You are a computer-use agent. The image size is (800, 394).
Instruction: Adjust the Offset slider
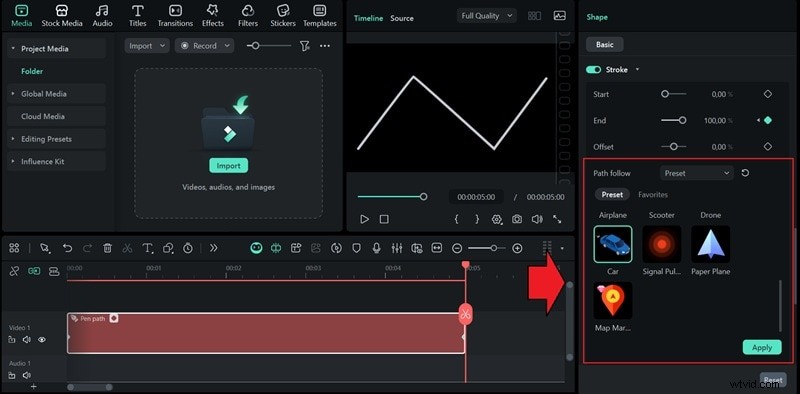tap(673, 146)
